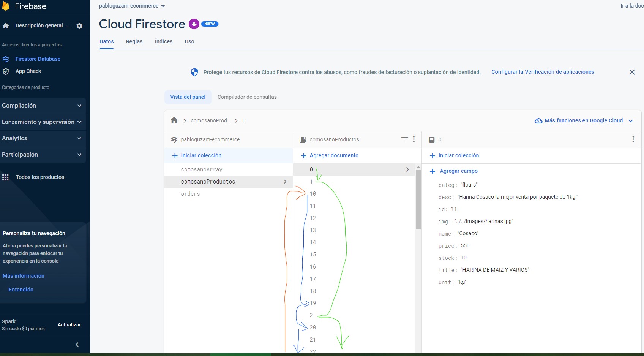Click the Google Cloud cloud icon
The image size is (644, 356).
pyautogui.click(x=538, y=121)
